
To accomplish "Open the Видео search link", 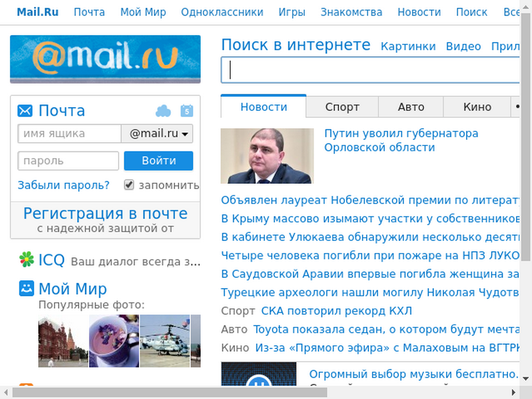I will click(x=463, y=46).
